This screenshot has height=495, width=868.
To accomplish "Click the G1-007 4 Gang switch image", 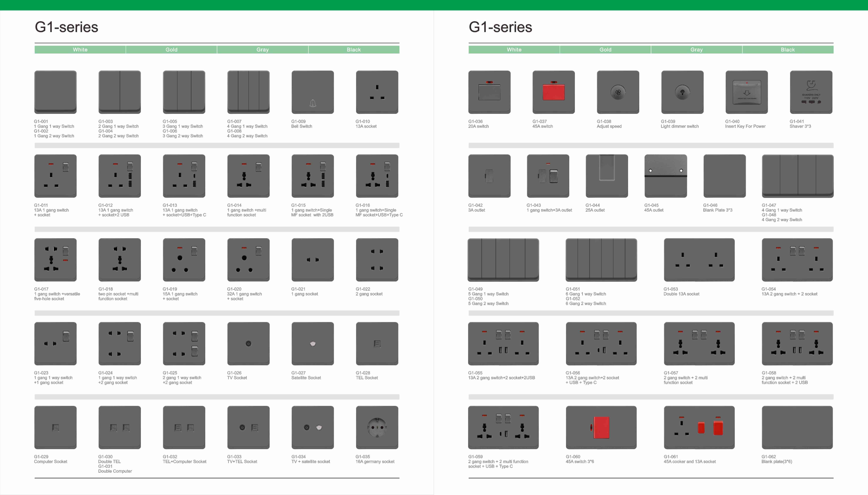I will click(x=248, y=92).
